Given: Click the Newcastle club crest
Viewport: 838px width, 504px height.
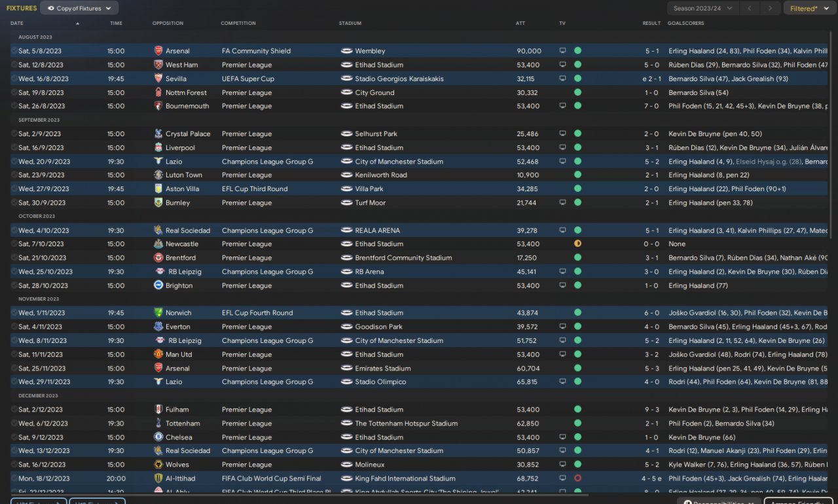Looking at the screenshot, I should tap(158, 244).
